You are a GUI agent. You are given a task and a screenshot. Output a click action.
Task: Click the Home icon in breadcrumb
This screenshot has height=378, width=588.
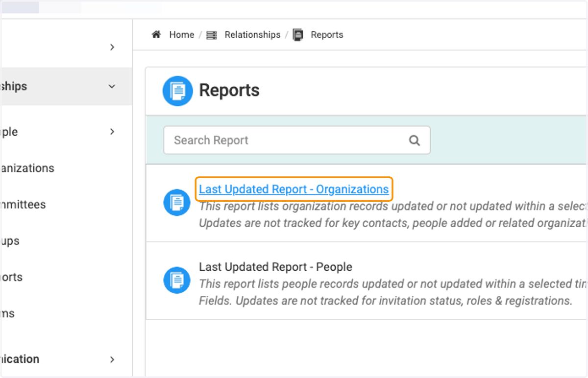pyautogui.click(x=156, y=35)
